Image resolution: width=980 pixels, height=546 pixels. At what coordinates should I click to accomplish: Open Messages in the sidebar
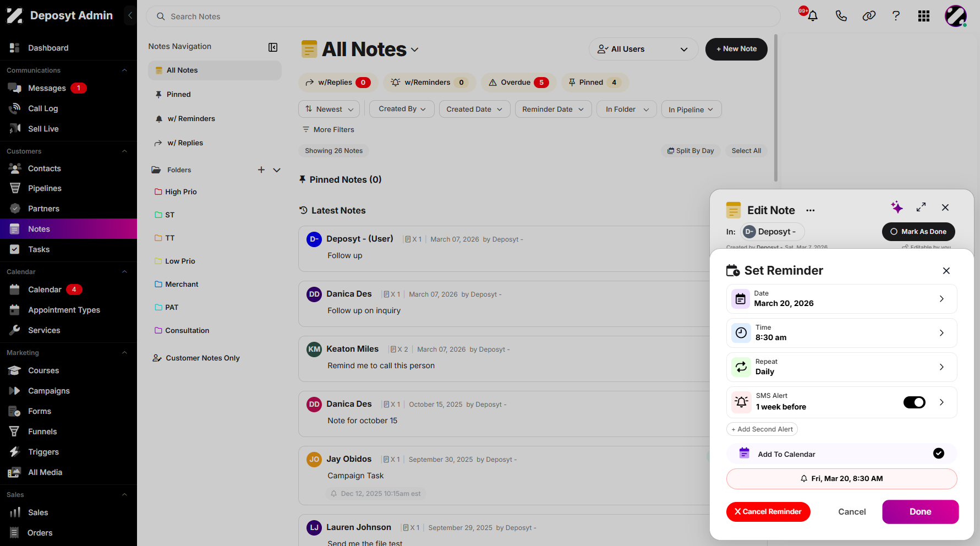[47, 88]
